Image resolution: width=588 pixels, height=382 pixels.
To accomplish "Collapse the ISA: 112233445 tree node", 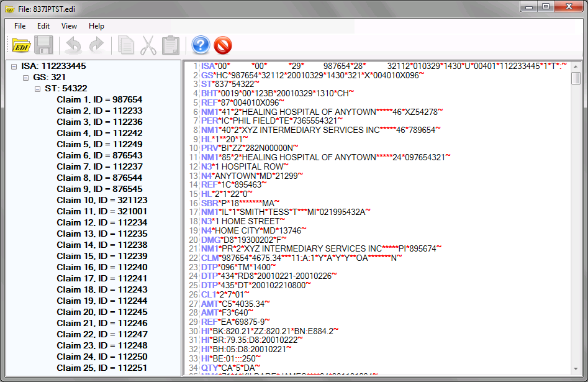I will (14, 66).
